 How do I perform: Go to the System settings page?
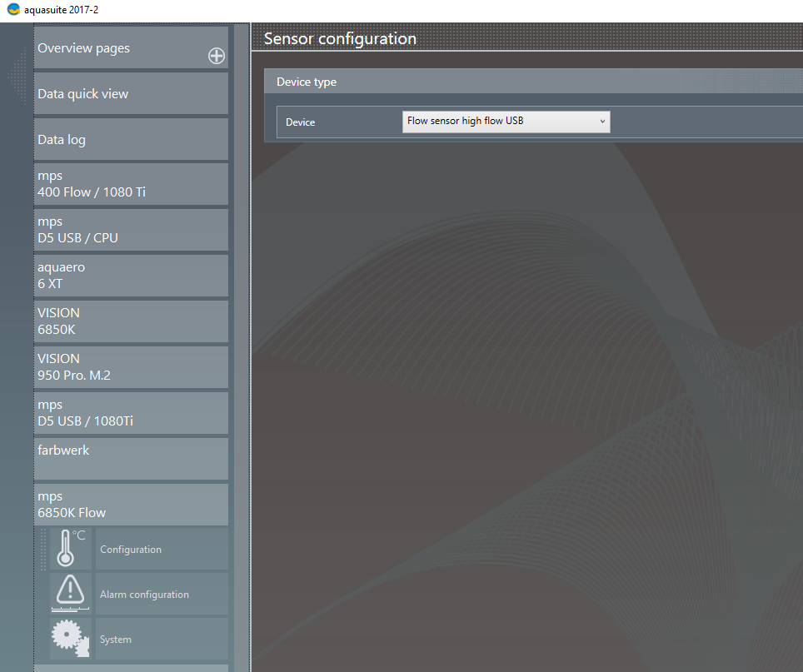pyautogui.click(x=161, y=639)
